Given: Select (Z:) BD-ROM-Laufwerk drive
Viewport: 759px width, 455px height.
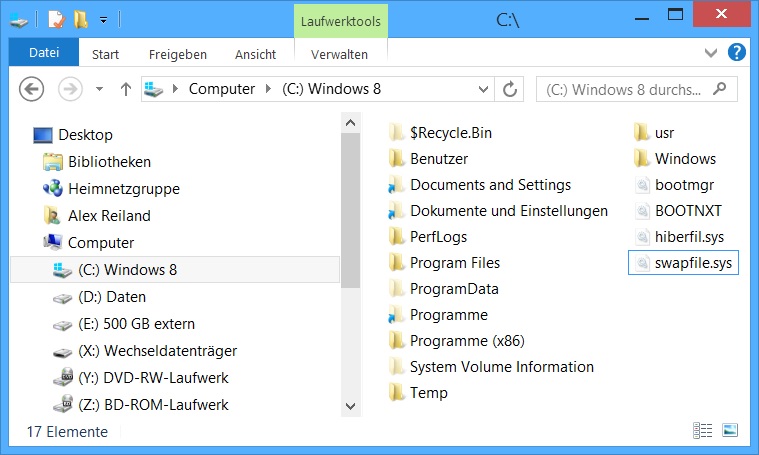Looking at the screenshot, I should click(x=153, y=405).
